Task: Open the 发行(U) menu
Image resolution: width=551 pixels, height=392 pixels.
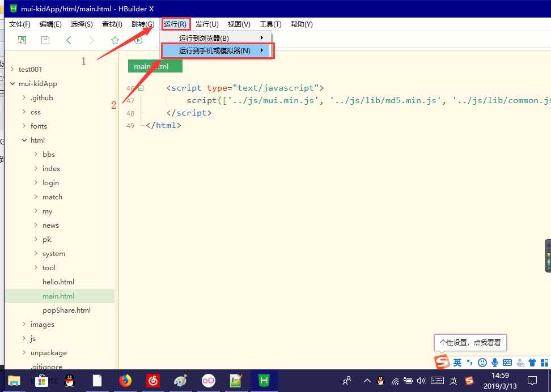Action: (x=207, y=24)
